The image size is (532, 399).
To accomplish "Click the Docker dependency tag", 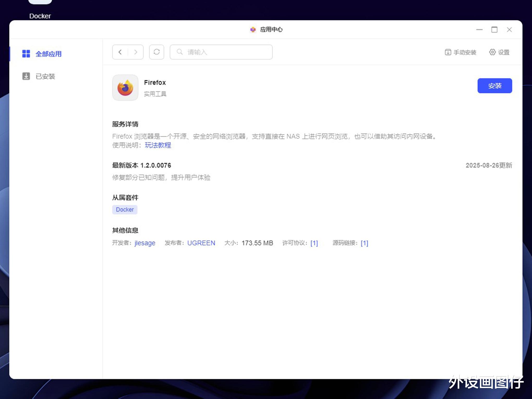I will pos(125,210).
